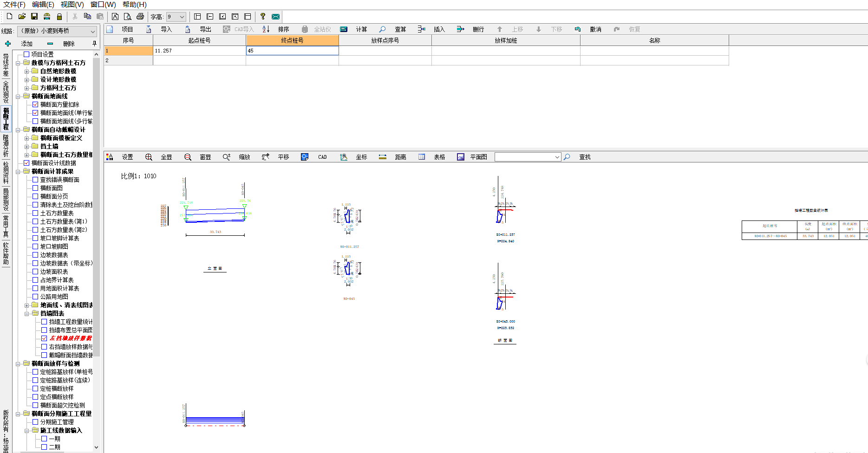Click 排序 sort A-Z icon
This screenshot has height=453, width=868.
click(266, 29)
